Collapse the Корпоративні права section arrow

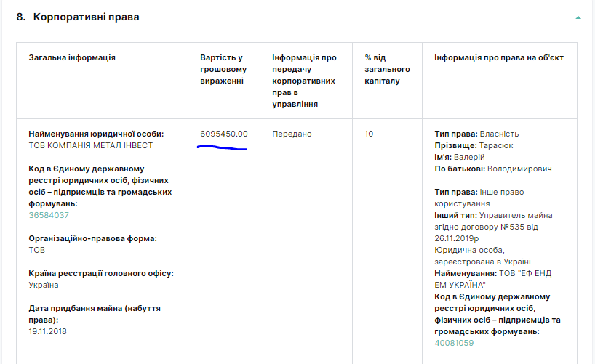pos(578,17)
